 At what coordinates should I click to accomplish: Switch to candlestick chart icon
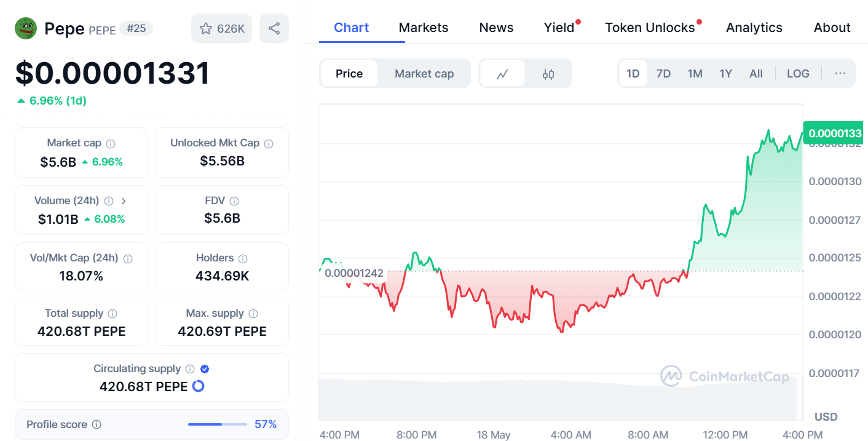[x=548, y=74]
